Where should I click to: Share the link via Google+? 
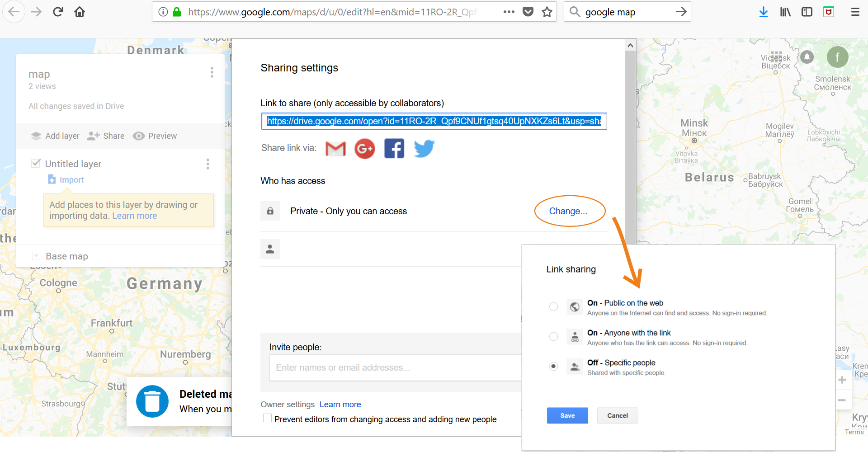click(364, 148)
